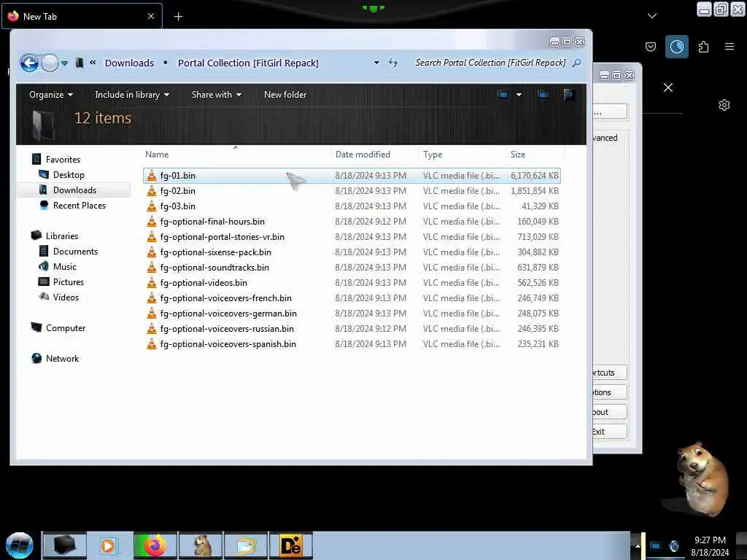Refresh the folder with the address bar icon
The width and height of the screenshot is (747, 560).
point(393,63)
